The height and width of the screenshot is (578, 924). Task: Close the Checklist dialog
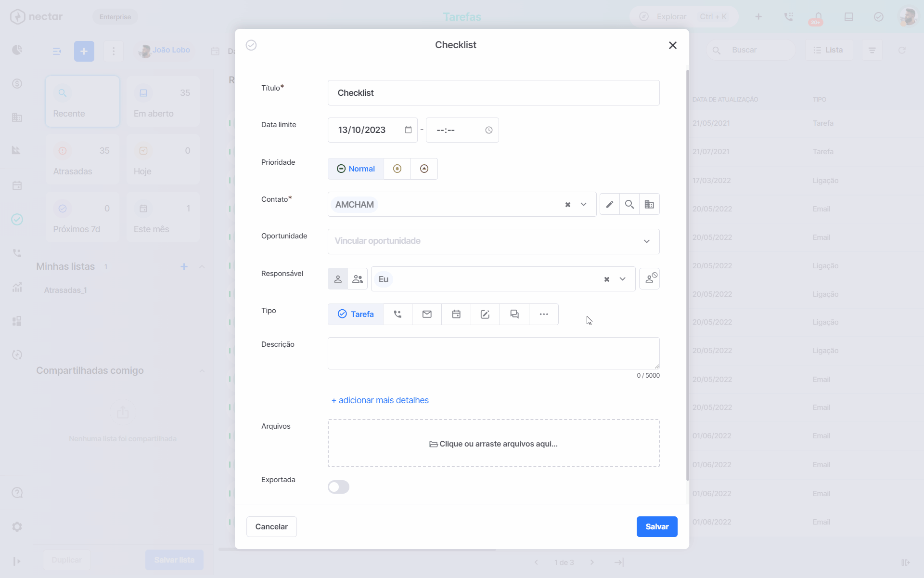click(x=673, y=45)
